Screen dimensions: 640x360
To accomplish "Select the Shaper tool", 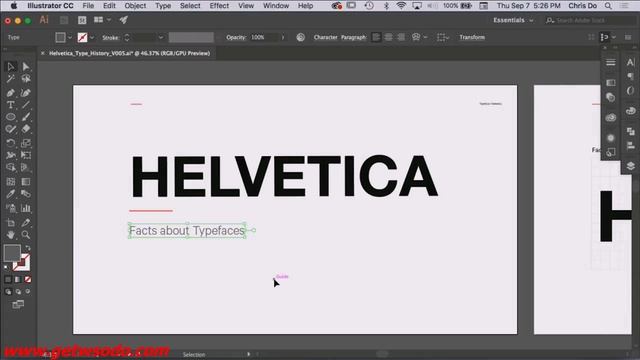I will point(11,129).
